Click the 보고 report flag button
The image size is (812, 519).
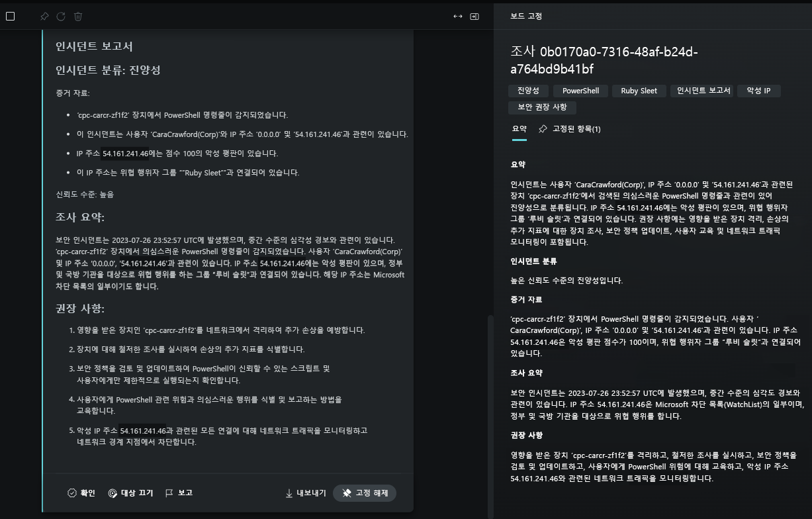pyautogui.click(x=179, y=493)
